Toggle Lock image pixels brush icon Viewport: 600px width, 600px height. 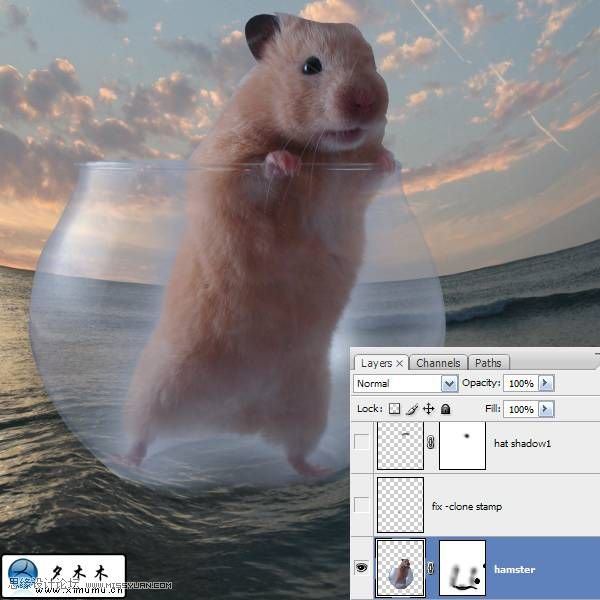(412, 409)
